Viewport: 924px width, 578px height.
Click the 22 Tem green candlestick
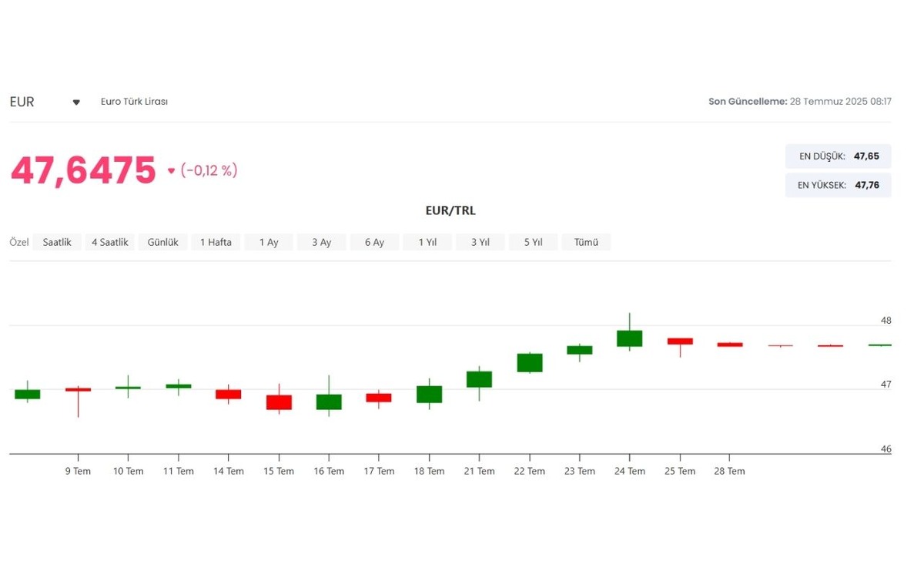pyautogui.click(x=530, y=363)
